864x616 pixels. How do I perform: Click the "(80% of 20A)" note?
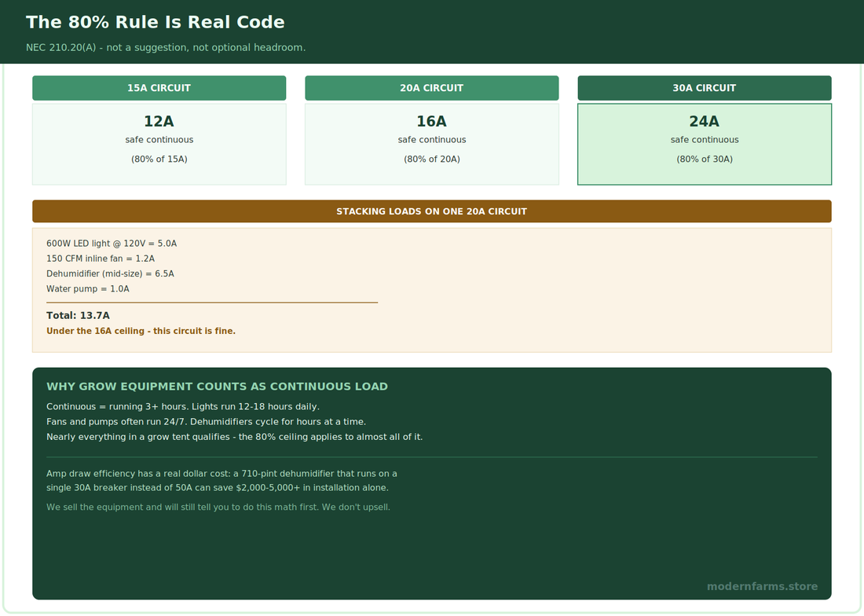tap(432, 159)
